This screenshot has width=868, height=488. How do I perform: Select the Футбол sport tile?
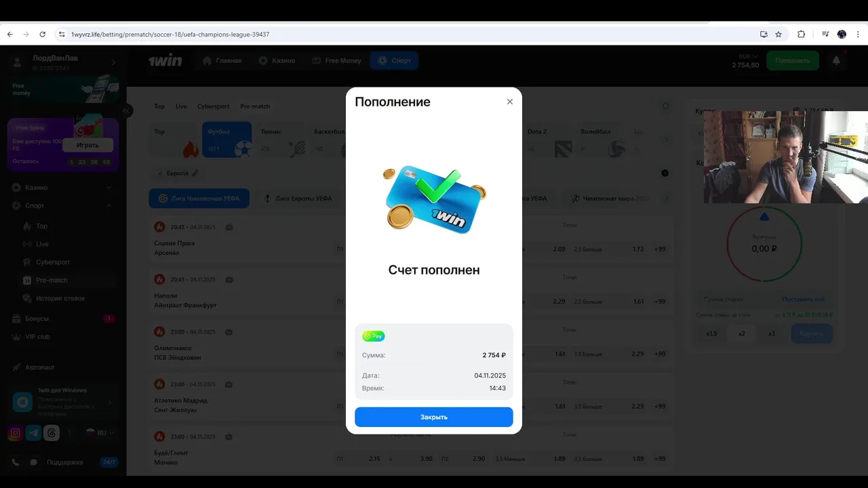pyautogui.click(x=227, y=140)
